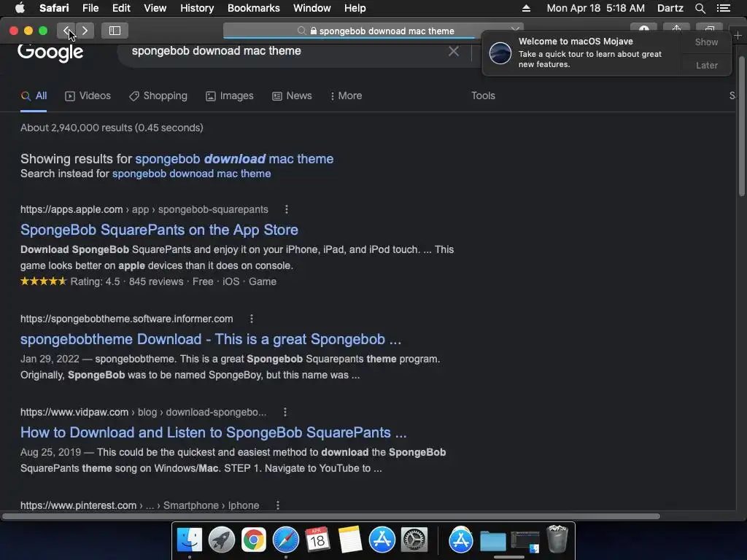Toggle the Safari sidebar button
This screenshot has width=747, height=560.
115,31
